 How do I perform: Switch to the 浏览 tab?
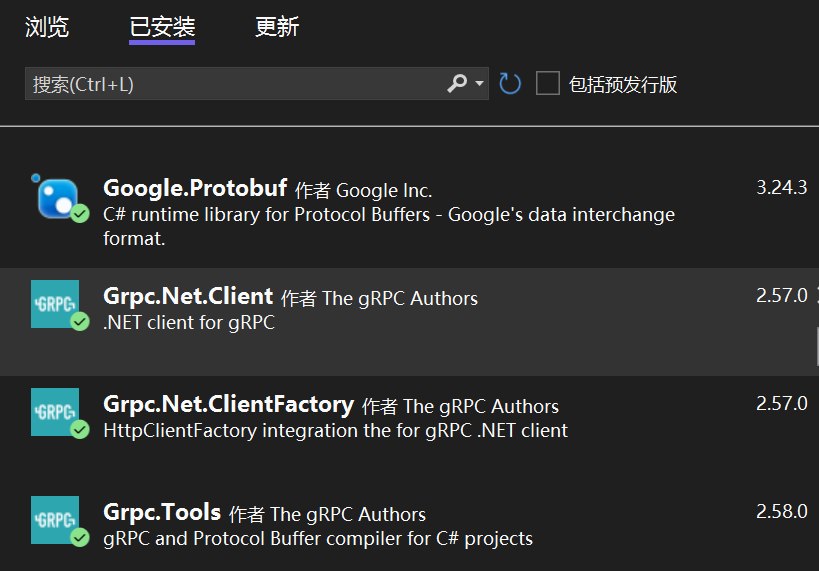[47, 27]
